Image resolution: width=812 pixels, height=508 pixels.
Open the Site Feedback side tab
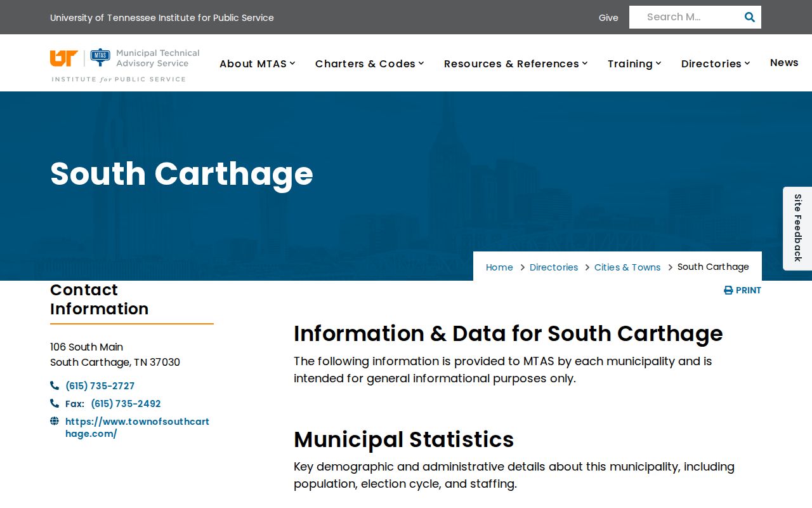(x=798, y=228)
